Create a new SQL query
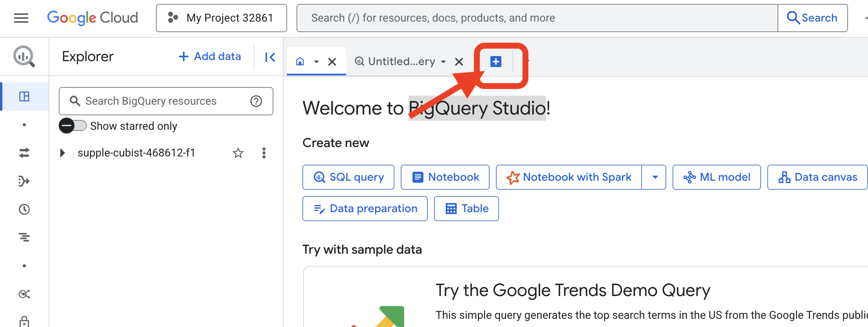868x327 pixels. click(348, 177)
